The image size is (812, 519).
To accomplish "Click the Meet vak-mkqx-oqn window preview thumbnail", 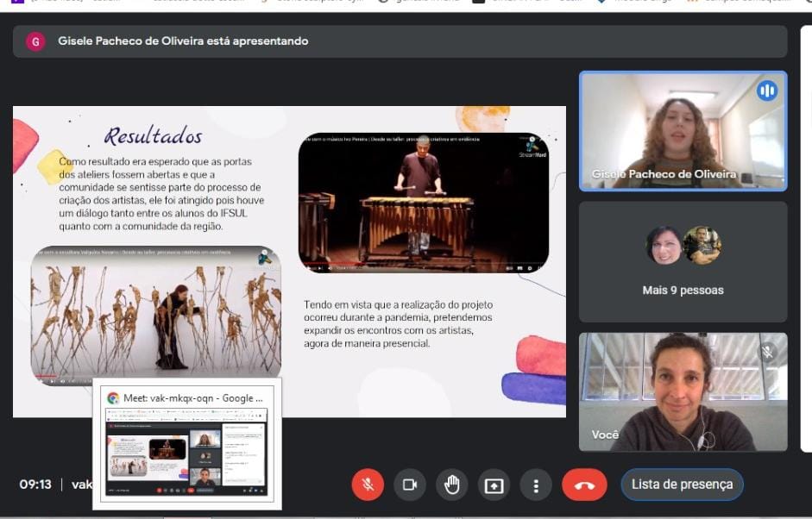I will click(186, 451).
